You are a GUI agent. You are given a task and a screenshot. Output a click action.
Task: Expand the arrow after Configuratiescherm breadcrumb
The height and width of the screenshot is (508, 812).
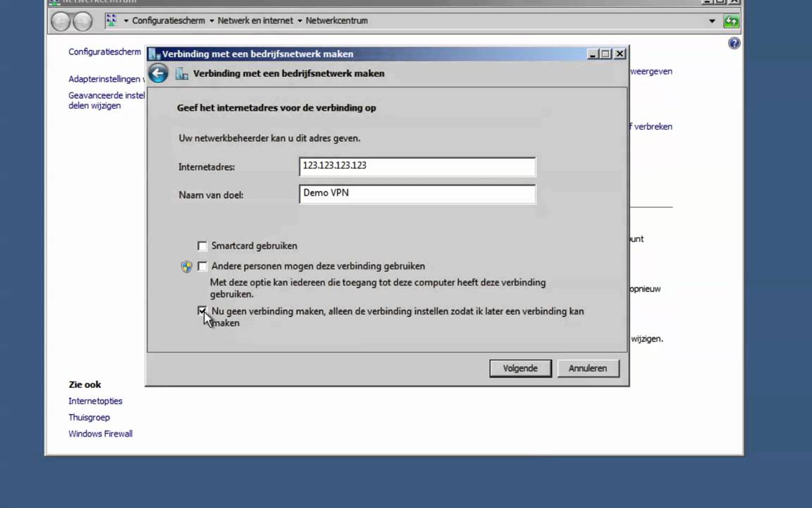211,20
